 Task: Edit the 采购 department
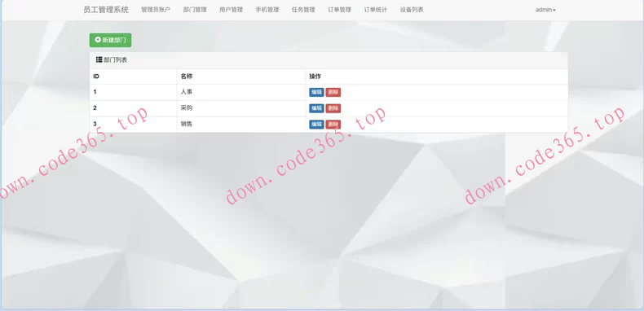[x=316, y=108]
